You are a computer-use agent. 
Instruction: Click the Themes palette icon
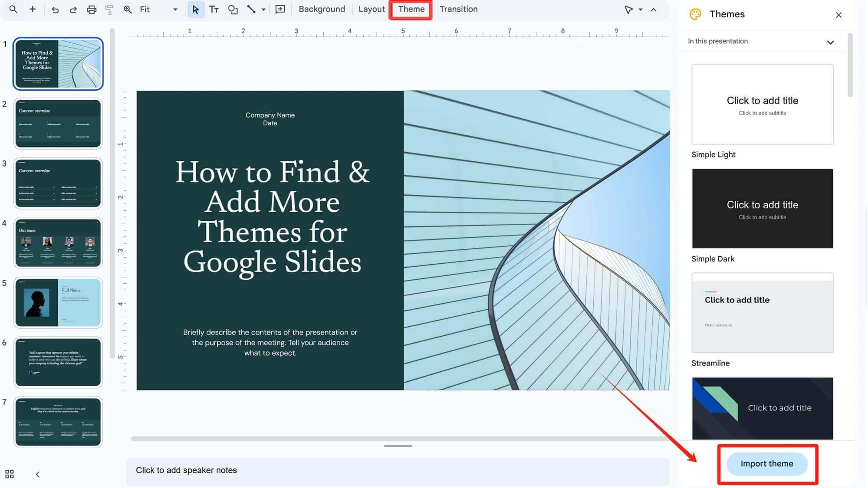695,14
